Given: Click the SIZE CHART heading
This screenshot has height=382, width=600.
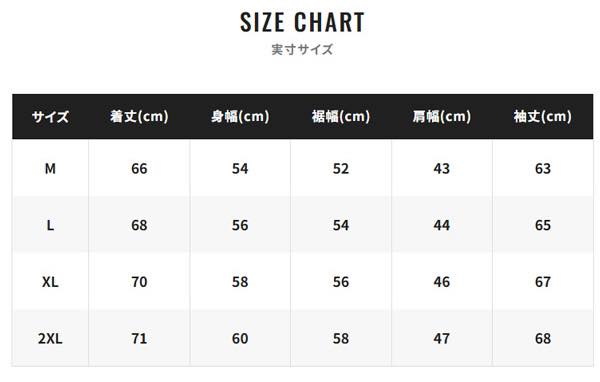Looking at the screenshot, I should (302, 22).
